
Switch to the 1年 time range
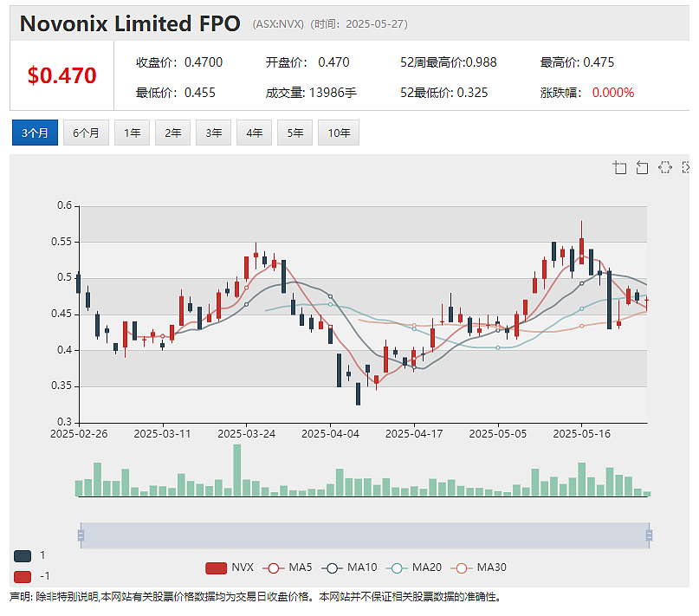[132, 133]
